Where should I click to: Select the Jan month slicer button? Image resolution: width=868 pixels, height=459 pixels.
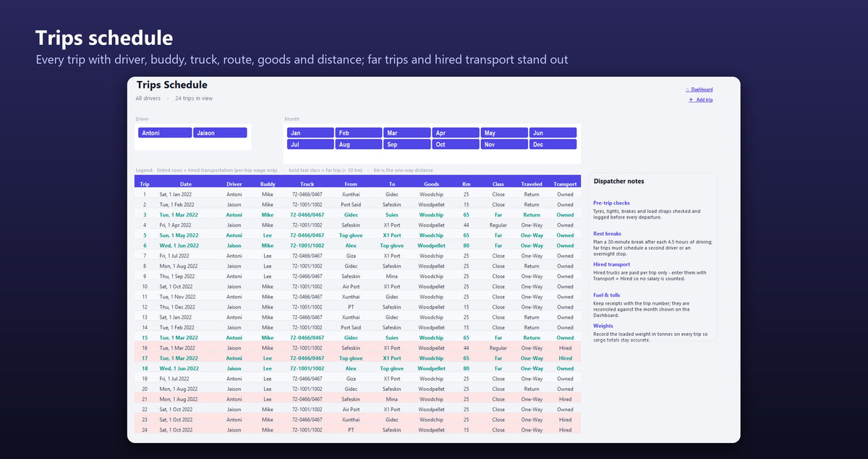310,133
